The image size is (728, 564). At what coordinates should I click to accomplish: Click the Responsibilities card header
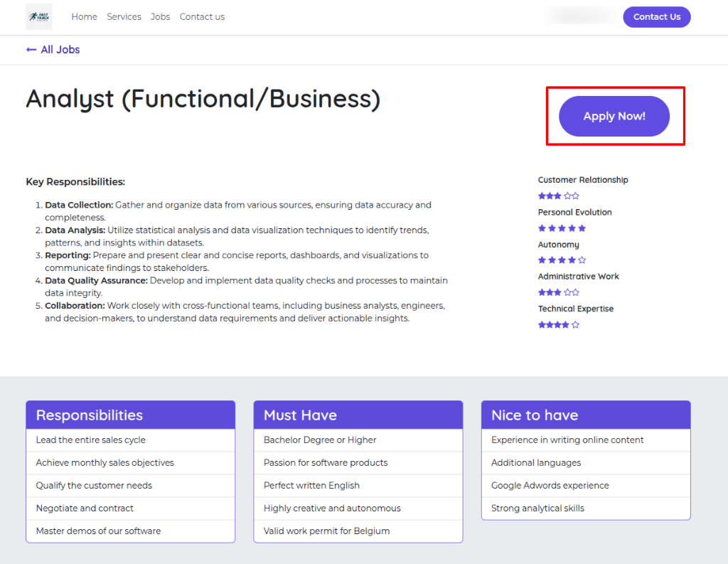(x=130, y=415)
